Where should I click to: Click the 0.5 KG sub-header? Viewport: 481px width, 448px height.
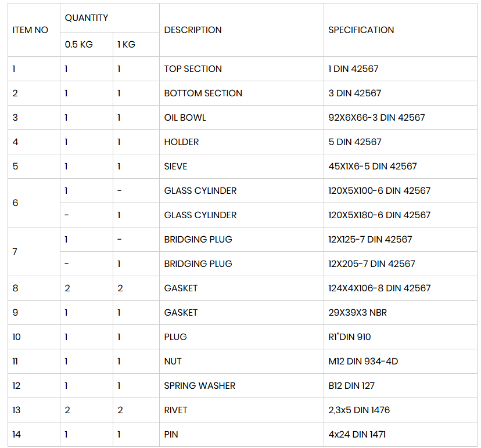tap(78, 45)
